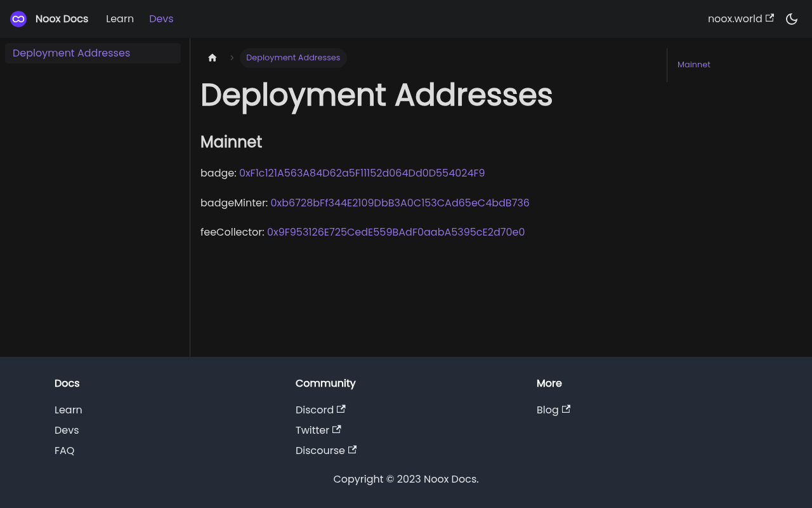Viewport: 812px width, 508px height.
Task: Go to the home breadcrumb icon
Action: point(213,58)
